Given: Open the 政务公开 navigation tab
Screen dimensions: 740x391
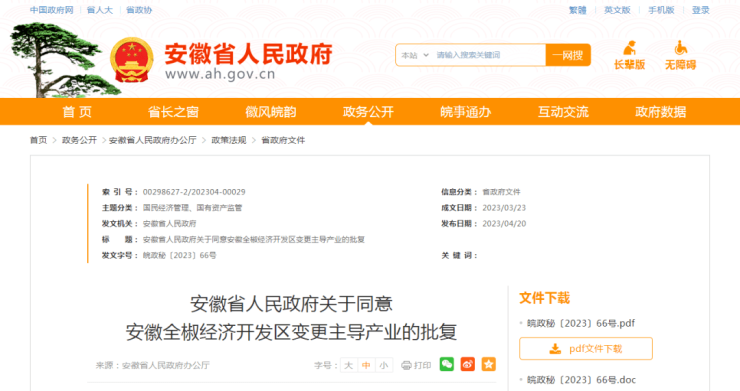Looking at the screenshot, I should pyautogui.click(x=368, y=112).
